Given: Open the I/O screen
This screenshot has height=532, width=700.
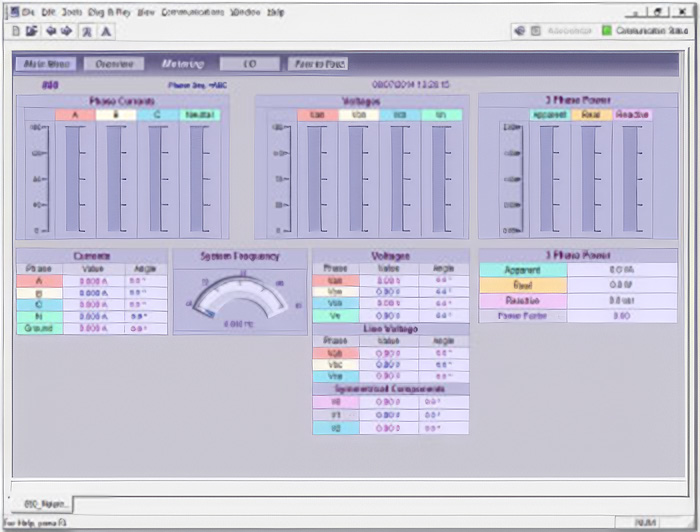Looking at the screenshot, I should point(250,64).
